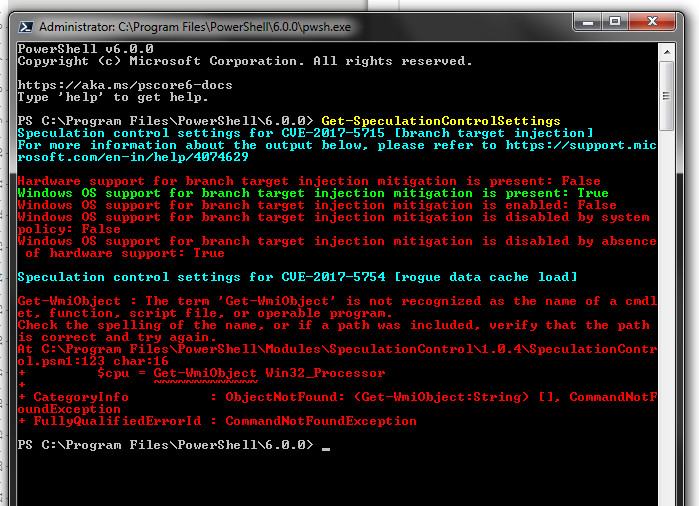This screenshot has width=699, height=506.
Task: Click the 'mitigation is enabled: False' line
Action: [317, 205]
